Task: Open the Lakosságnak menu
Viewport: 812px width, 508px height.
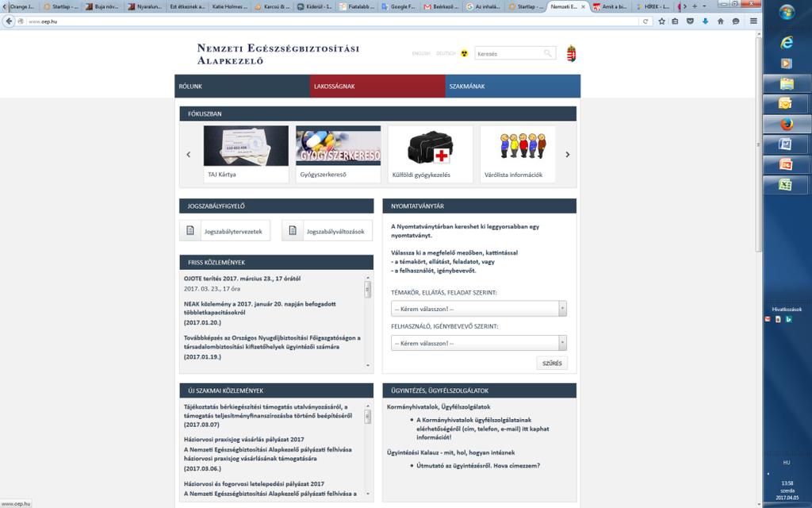Action: (377, 86)
